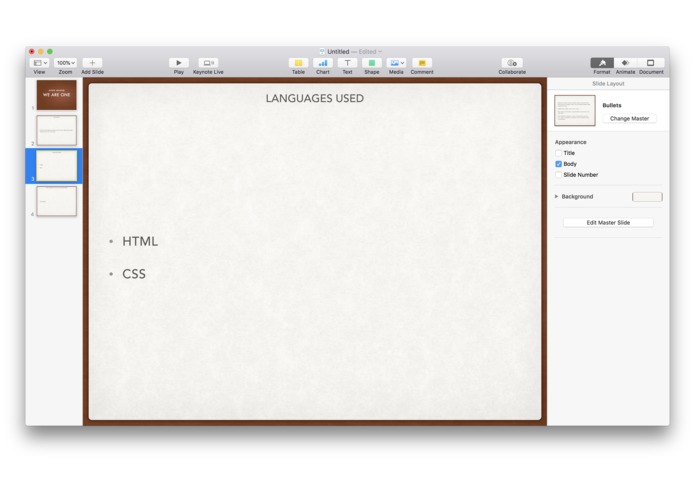Viewport: 695px width, 494px height.
Task: Click the HTML bullet text
Action: (x=140, y=241)
